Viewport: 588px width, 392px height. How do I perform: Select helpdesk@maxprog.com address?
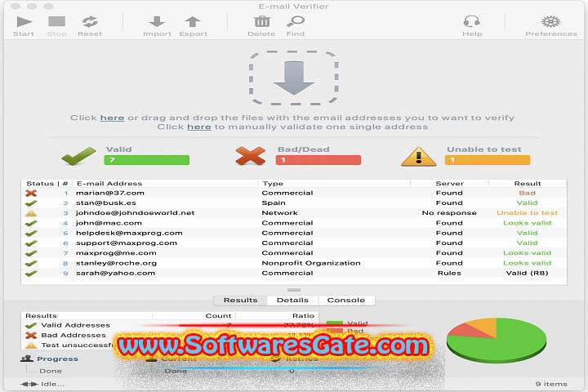tap(129, 233)
